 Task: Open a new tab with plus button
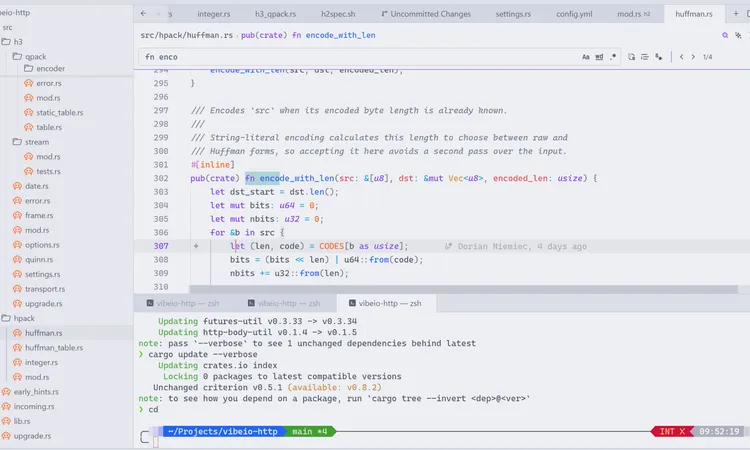click(736, 14)
